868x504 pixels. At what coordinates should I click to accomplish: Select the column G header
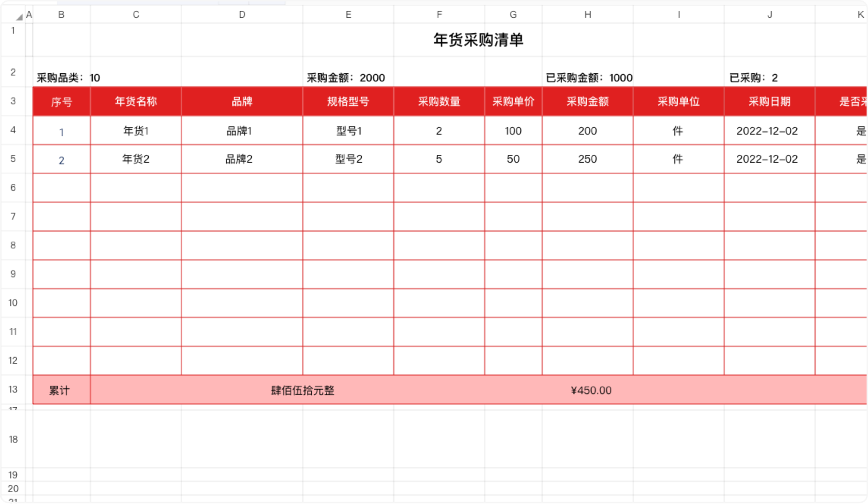[x=513, y=15]
